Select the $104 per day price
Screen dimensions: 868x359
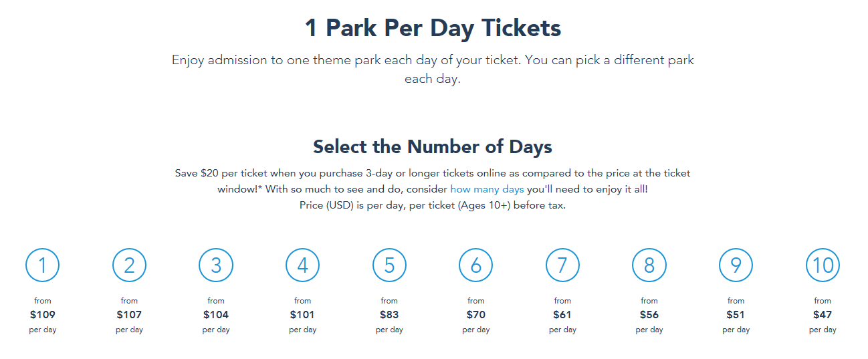pyautogui.click(x=216, y=315)
